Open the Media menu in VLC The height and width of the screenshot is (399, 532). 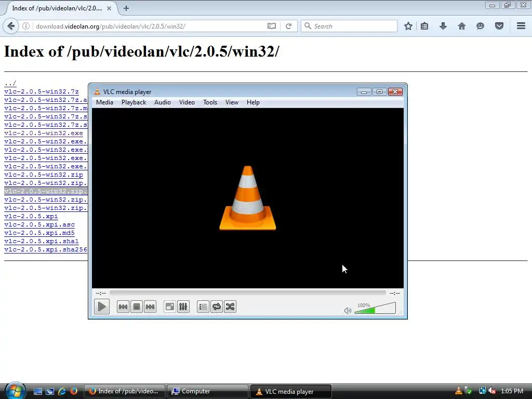[104, 102]
